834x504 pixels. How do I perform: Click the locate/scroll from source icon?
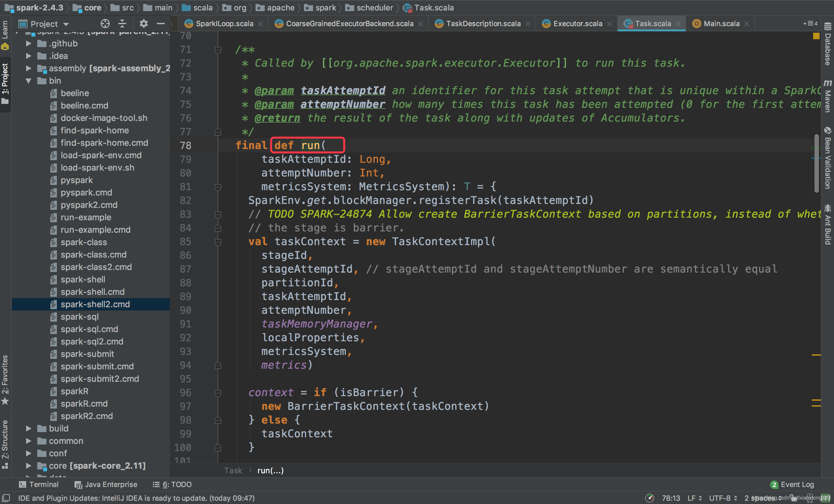pyautogui.click(x=105, y=24)
